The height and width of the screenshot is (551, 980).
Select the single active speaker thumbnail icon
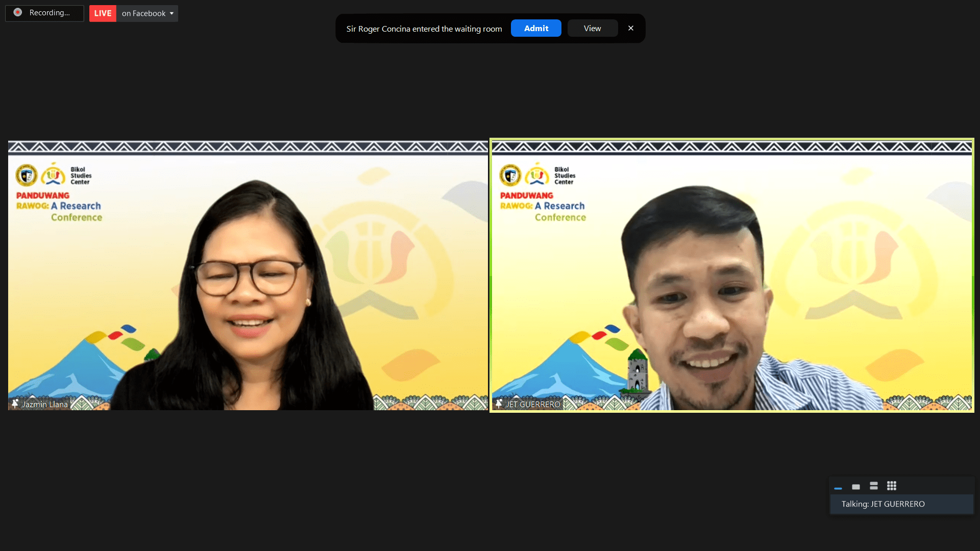[856, 487]
